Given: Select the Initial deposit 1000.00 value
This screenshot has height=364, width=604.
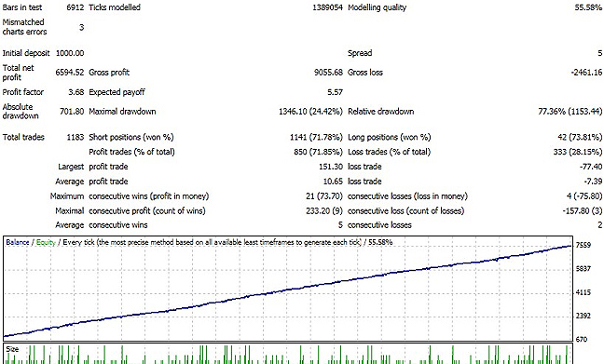Looking at the screenshot, I should click(x=70, y=53).
